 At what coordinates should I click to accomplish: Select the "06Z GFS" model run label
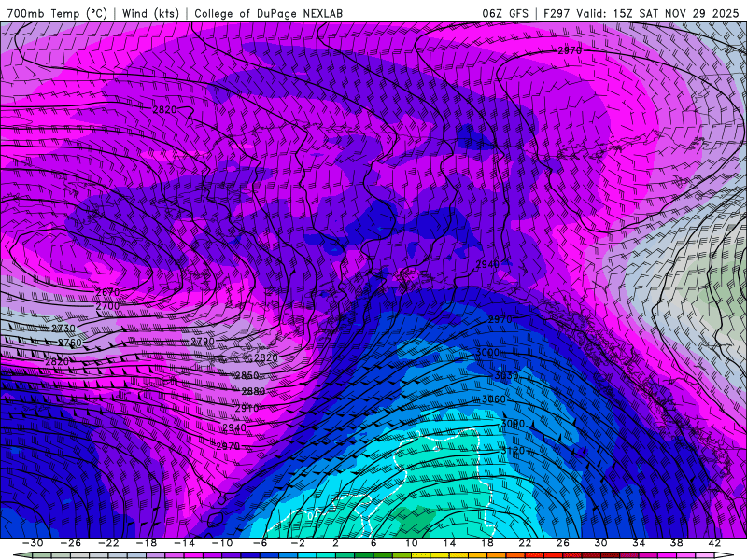click(505, 13)
